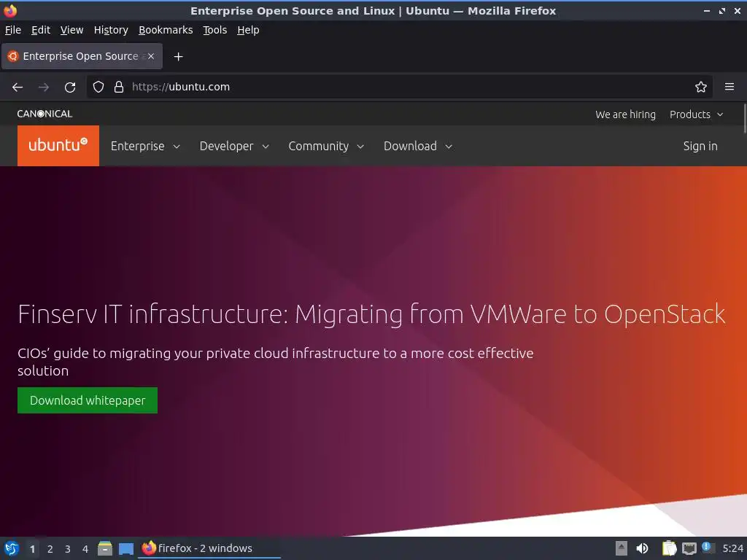View site security via the padlock icon

(x=119, y=87)
